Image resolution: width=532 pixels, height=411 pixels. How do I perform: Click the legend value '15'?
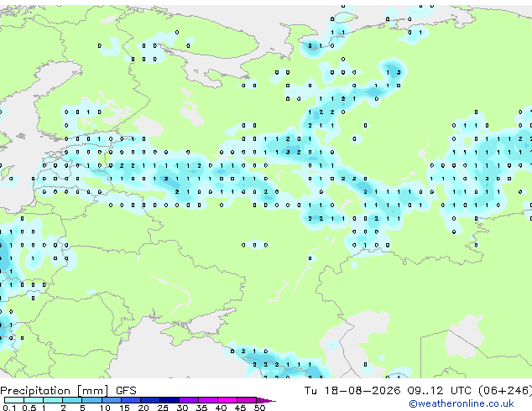coord(124,408)
